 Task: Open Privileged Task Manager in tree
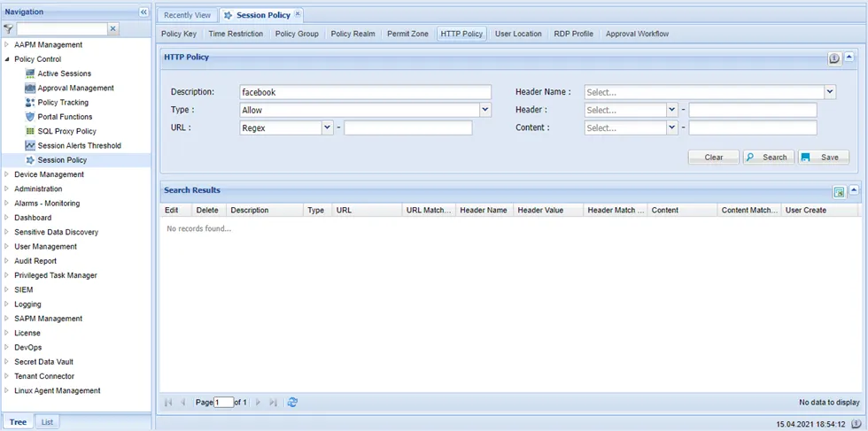coord(56,275)
